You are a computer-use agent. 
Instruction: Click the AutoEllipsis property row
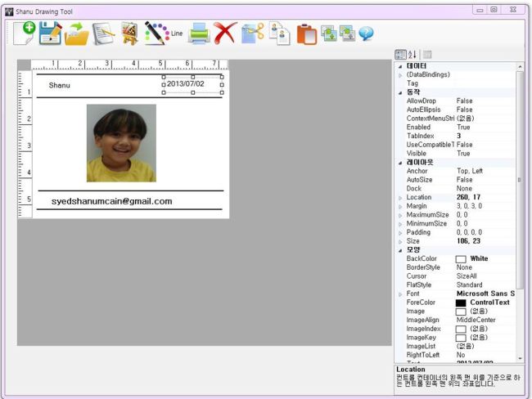click(456, 110)
